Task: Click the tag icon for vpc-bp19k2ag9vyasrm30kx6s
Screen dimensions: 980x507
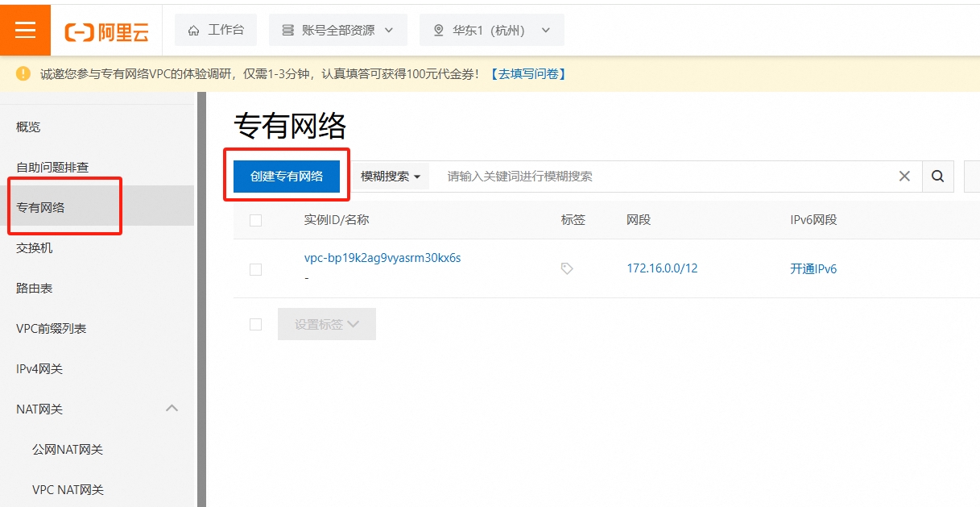Action: click(x=567, y=268)
